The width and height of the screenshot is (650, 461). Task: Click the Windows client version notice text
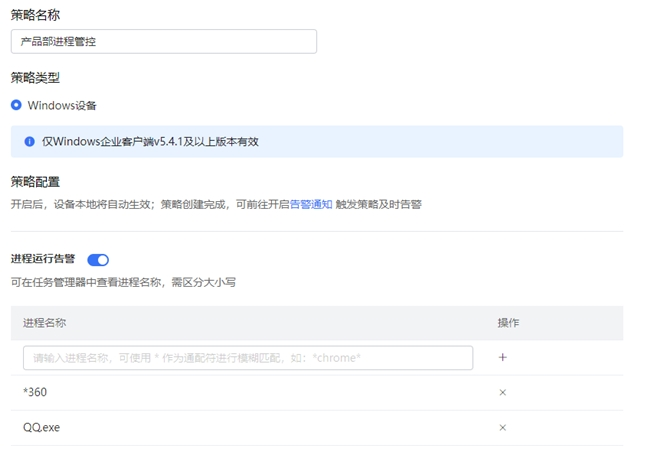coord(150,141)
